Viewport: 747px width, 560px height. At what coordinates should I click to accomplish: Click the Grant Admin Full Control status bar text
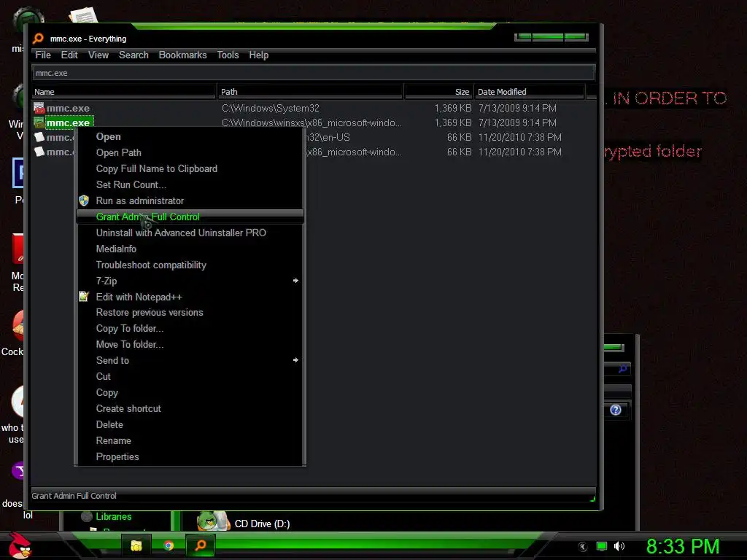[74, 496]
